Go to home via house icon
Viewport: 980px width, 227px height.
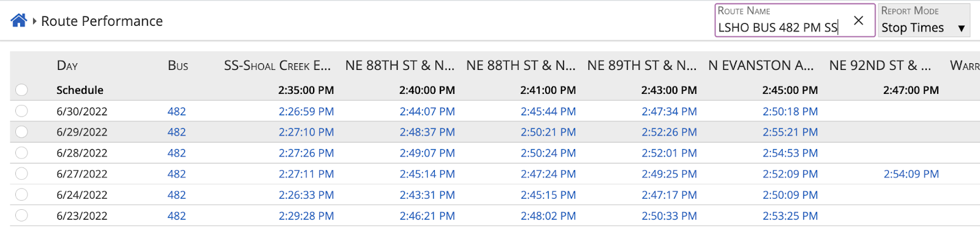pyautogui.click(x=19, y=21)
